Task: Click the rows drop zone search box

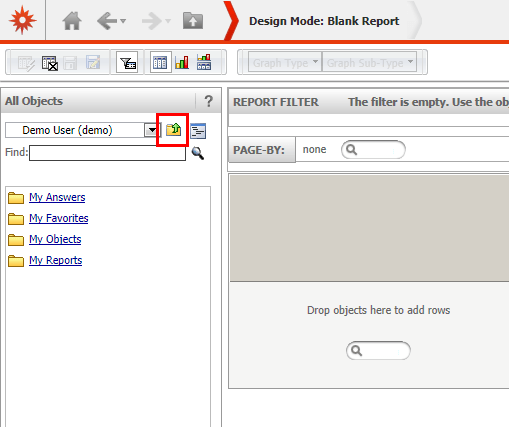Action: pyautogui.click(x=378, y=350)
